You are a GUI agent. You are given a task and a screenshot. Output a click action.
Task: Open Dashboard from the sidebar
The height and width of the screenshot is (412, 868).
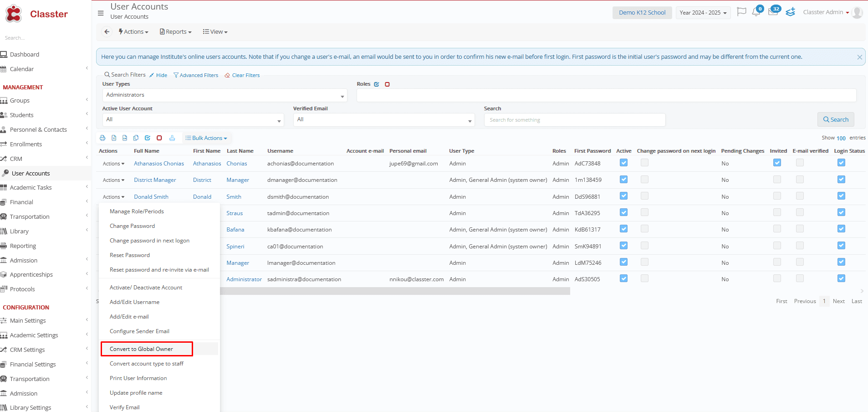pyautogui.click(x=25, y=54)
